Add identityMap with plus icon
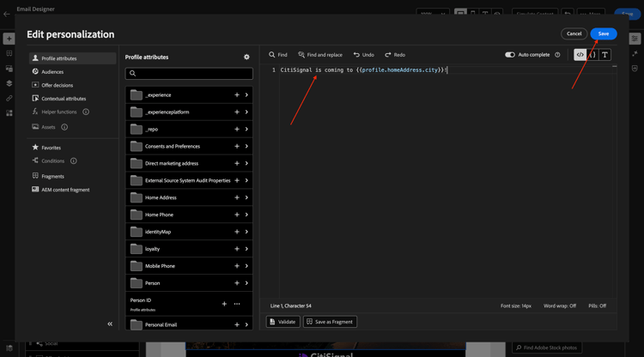The width and height of the screenshot is (644, 357). [237, 232]
